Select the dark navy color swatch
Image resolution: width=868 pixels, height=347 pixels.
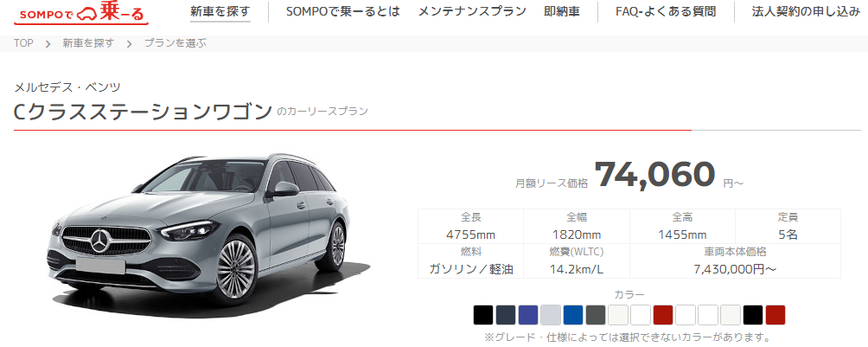[506, 315]
